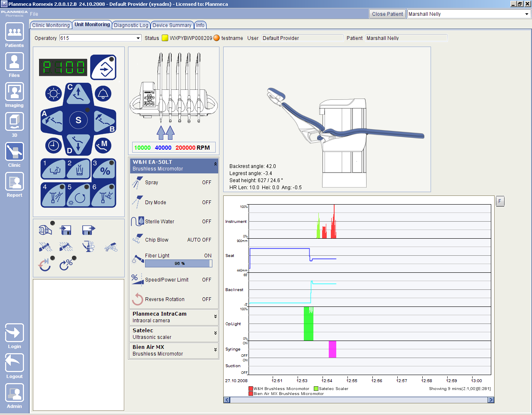Click the load settings floppy disk icon
Viewport: 532px width, 415px height.
click(x=66, y=230)
